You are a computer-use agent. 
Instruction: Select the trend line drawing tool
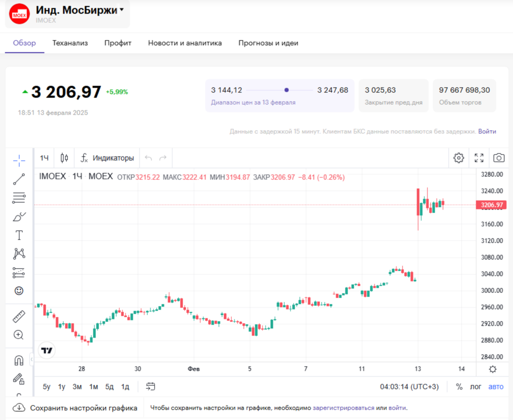pos(19,179)
